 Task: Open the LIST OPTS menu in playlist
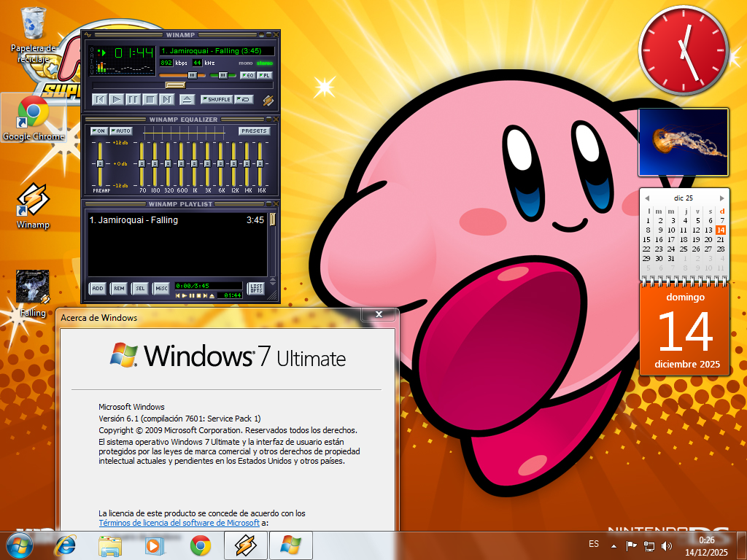coord(256,289)
